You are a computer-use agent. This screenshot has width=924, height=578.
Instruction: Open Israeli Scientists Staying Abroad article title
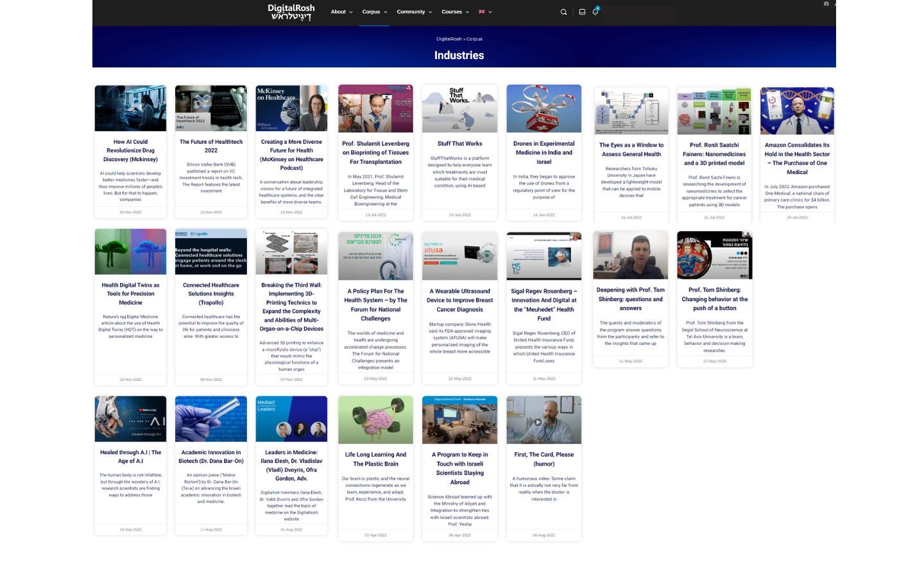(x=459, y=468)
